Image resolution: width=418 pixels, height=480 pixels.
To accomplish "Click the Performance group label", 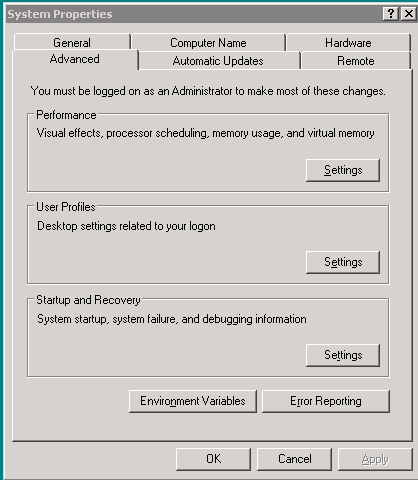I will click(66, 115).
